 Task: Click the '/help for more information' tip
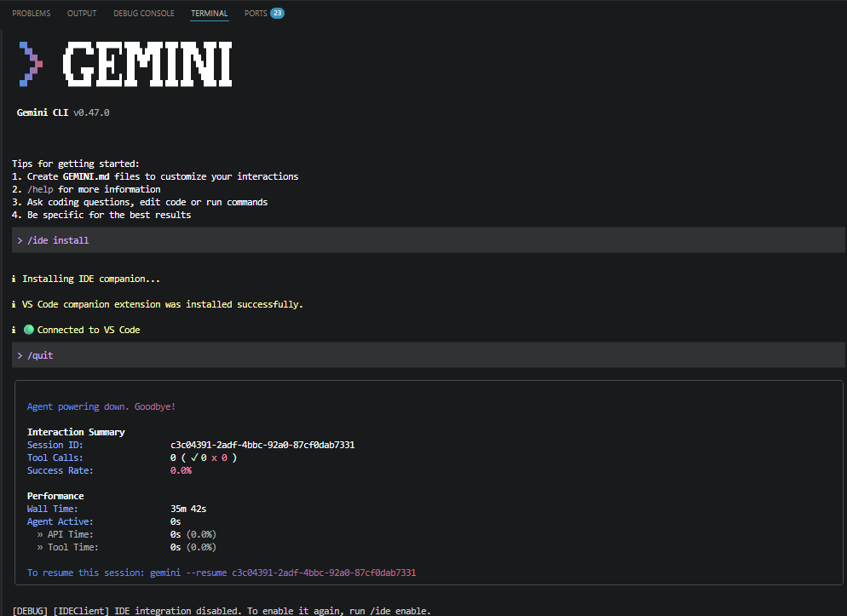86,189
